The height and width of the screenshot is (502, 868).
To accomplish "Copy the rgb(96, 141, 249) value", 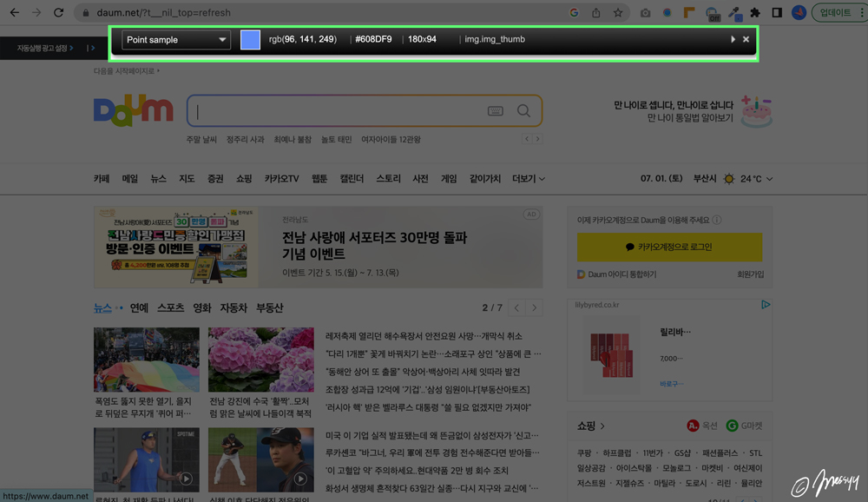I will 303,39.
